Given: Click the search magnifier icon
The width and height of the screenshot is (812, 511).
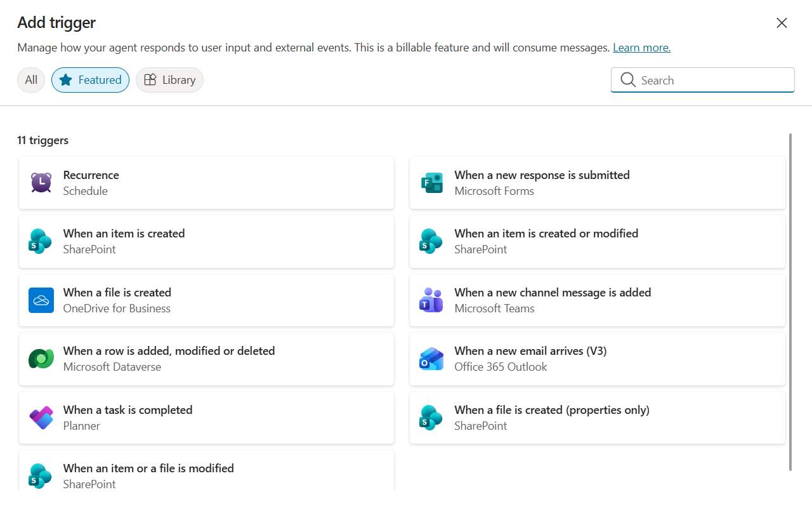Looking at the screenshot, I should coord(628,80).
